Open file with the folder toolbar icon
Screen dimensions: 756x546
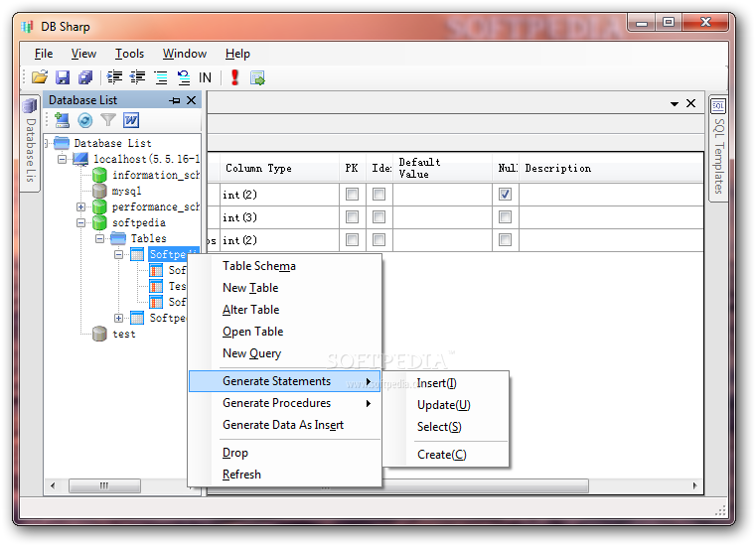pyautogui.click(x=40, y=77)
